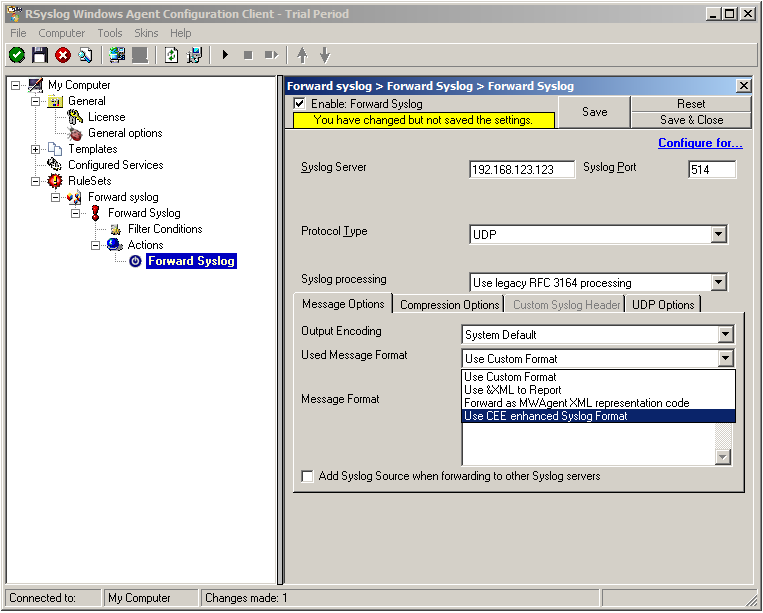
Task: Click the move up arrow toolbar icon
Action: click(x=302, y=55)
